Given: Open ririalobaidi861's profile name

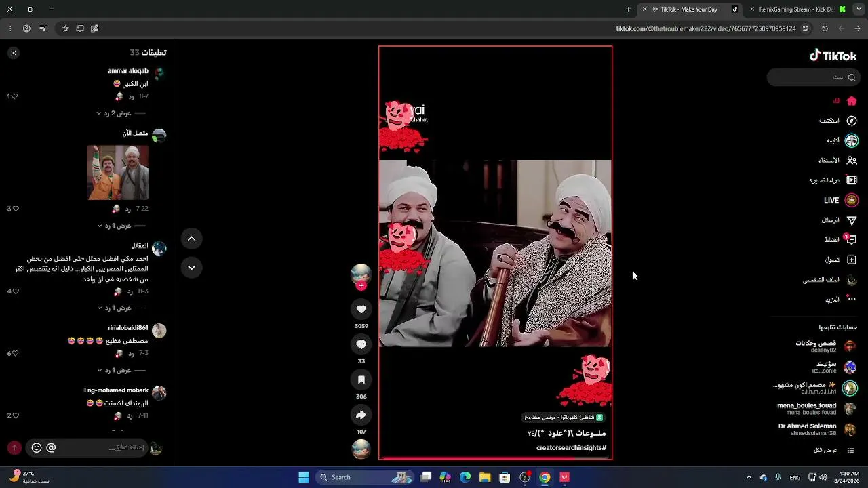Looking at the screenshot, I should click(x=127, y=328).
